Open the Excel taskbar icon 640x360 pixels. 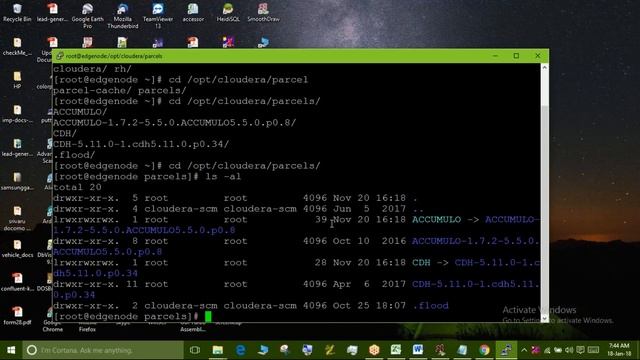click(x=396, y=350)
